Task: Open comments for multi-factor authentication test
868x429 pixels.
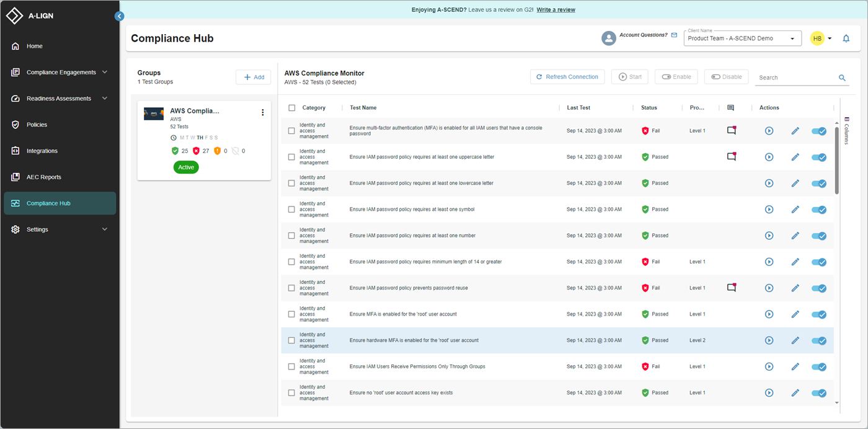Action: 732,131
